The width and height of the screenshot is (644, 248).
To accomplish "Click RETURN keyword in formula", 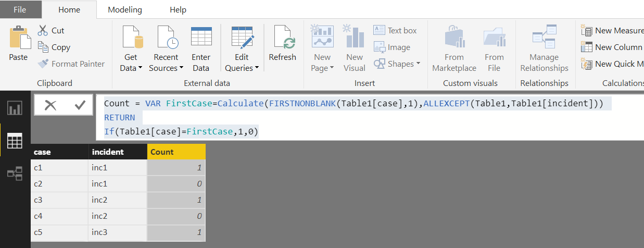I will click(x=119, y=118).
